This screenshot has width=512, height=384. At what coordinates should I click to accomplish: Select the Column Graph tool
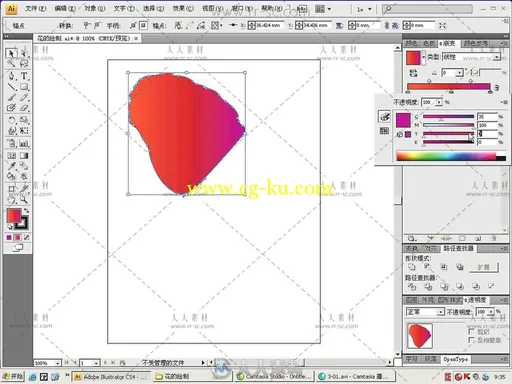tap(24, 143)
